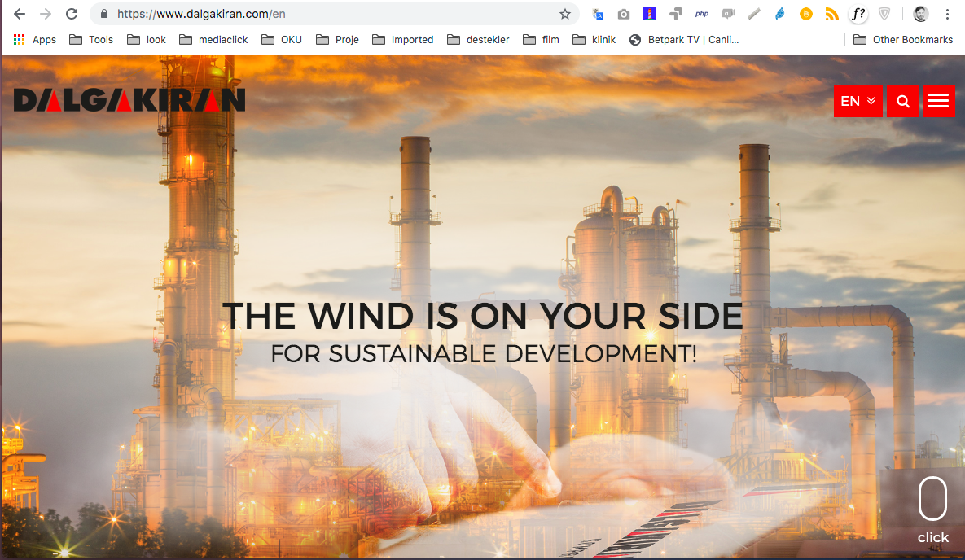Open the red hamburger navigation menu
This screenshot has width=965, height=560.
pos(939,100)
